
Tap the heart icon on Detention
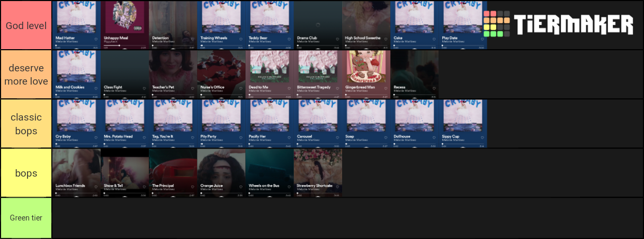click(x=192, y=39)
